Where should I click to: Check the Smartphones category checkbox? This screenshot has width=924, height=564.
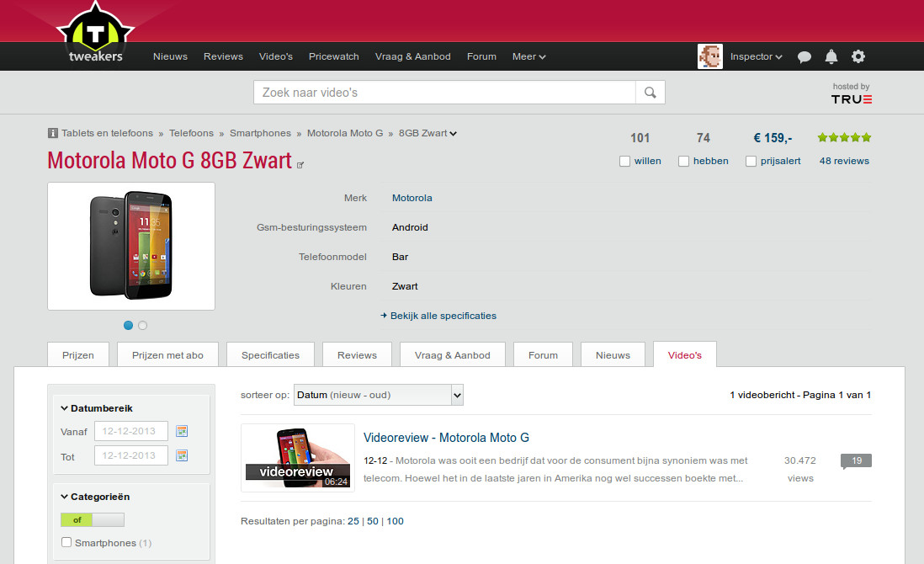coord(66,542)
